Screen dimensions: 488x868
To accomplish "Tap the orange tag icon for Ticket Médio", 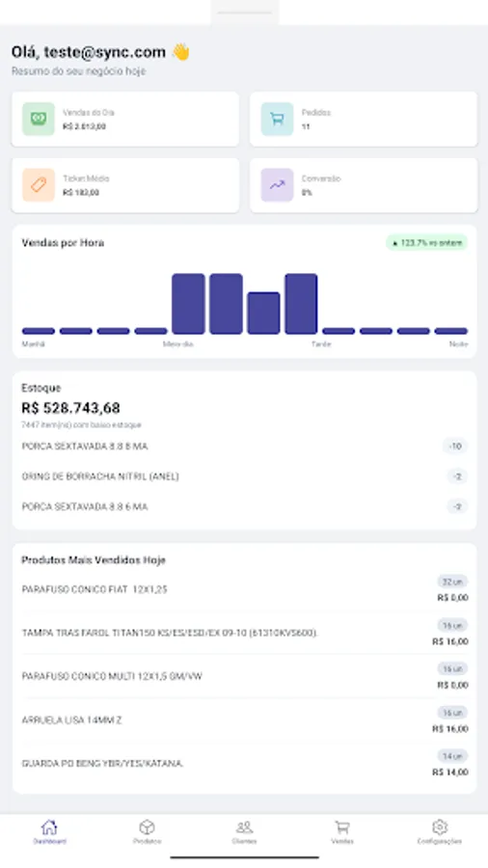I will coord(39,185).
